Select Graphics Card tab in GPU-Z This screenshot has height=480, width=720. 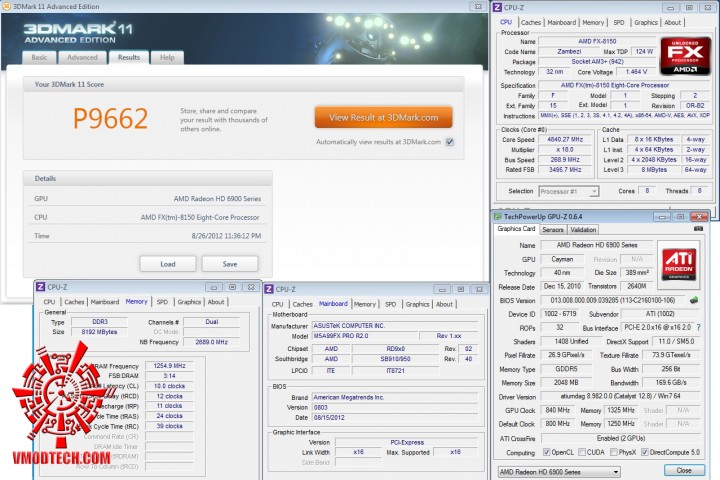(x=516, y=229)
